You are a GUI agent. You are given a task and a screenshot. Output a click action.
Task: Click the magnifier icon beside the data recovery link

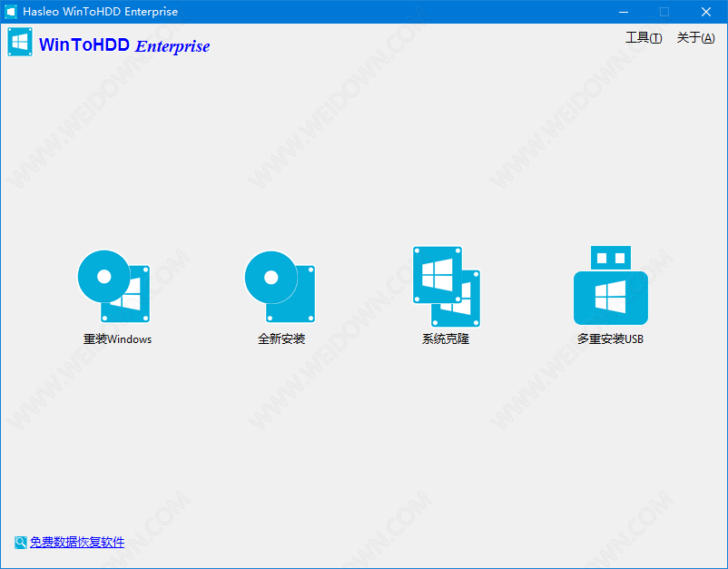(21, 542)
